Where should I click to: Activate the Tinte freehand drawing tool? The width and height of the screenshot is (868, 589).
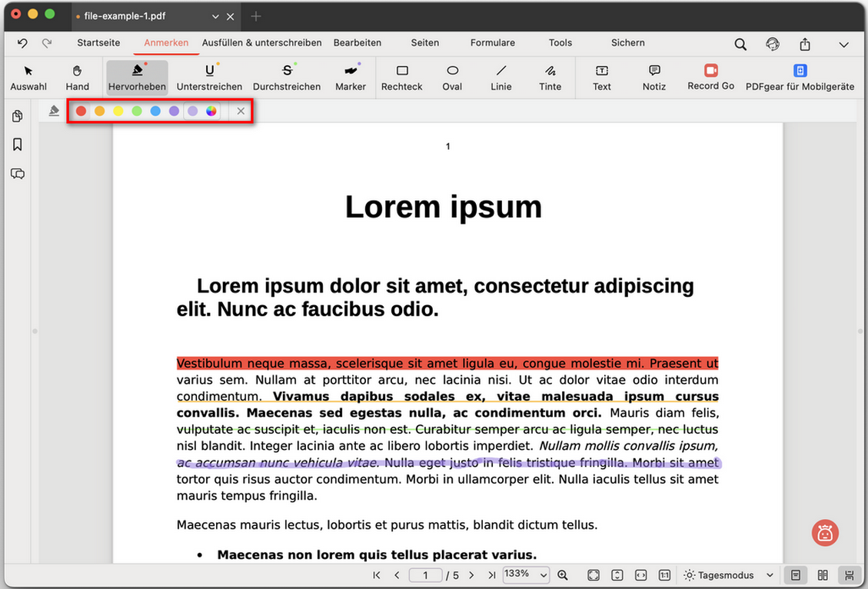click(550, 77)
